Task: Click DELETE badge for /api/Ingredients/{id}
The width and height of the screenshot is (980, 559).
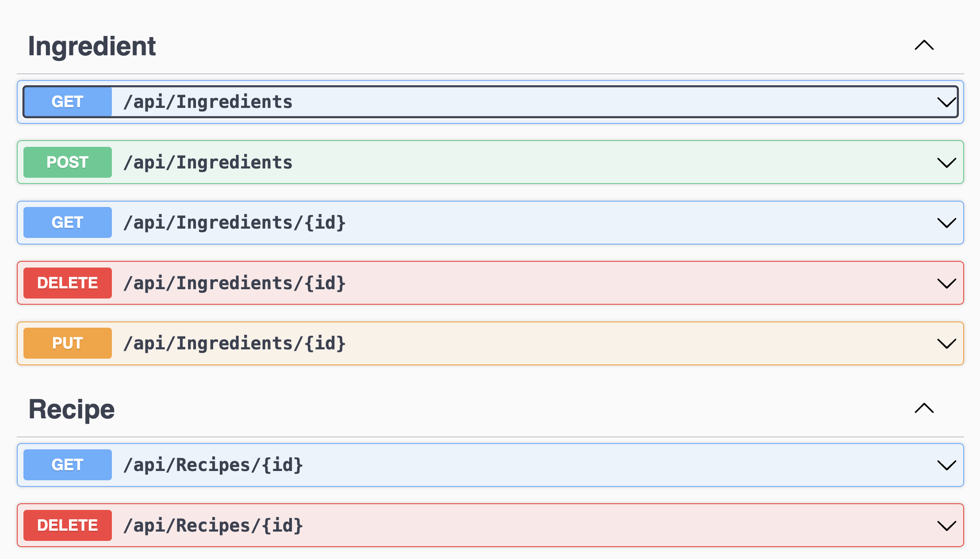Action: click(x=67, y=283)
